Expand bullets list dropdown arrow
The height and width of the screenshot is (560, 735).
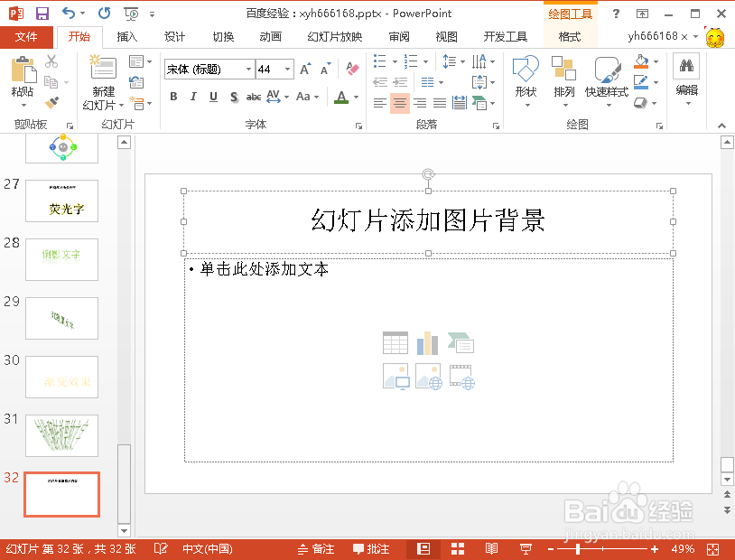point(395,61)
